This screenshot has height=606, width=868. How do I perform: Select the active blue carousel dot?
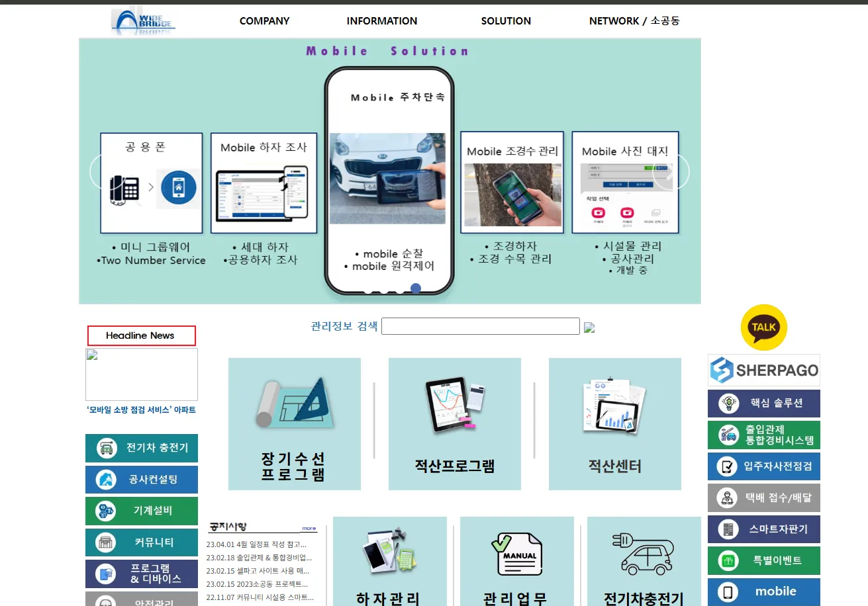pyautogui.click(x=416, y=288)
